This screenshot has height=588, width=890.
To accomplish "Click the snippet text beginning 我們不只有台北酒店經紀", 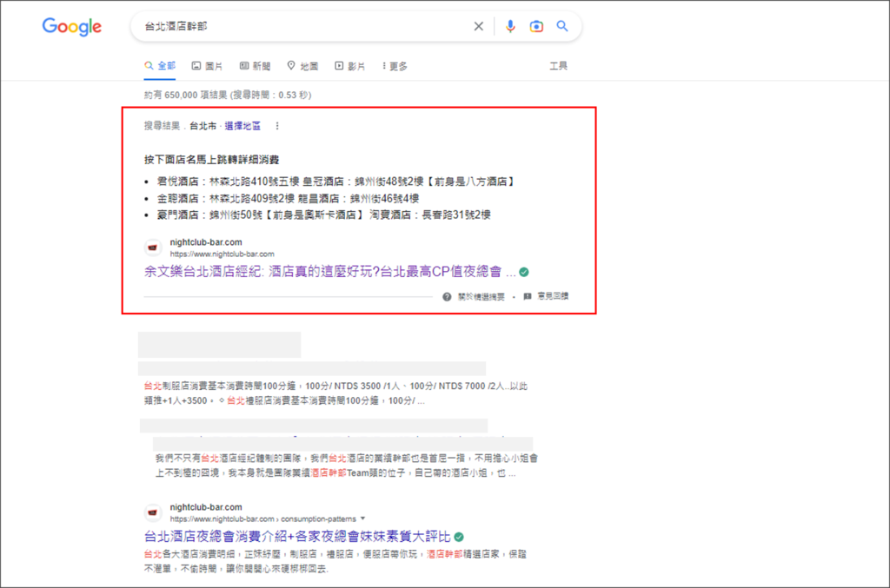I will tap(347, 465).
